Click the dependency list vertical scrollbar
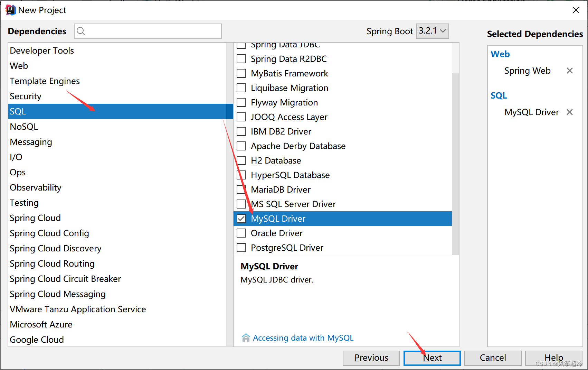 455,163
